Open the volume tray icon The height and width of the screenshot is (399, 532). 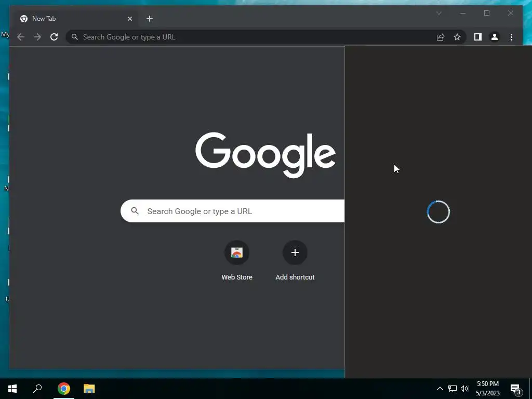click(x=464, y=389)
